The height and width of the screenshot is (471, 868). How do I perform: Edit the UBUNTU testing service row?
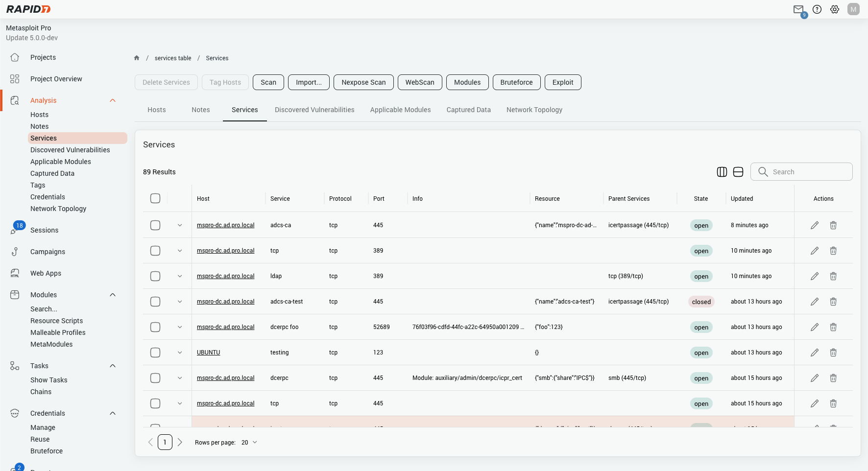(x=815, y=353)
